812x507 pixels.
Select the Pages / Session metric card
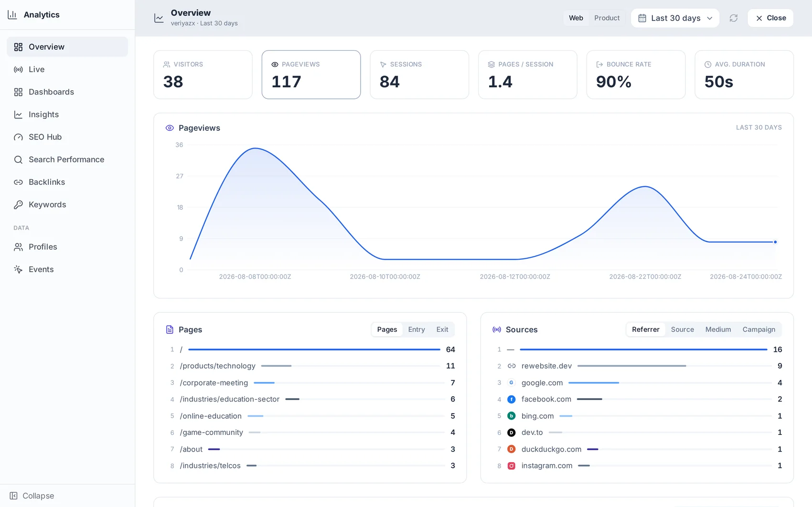coord(528,74)
